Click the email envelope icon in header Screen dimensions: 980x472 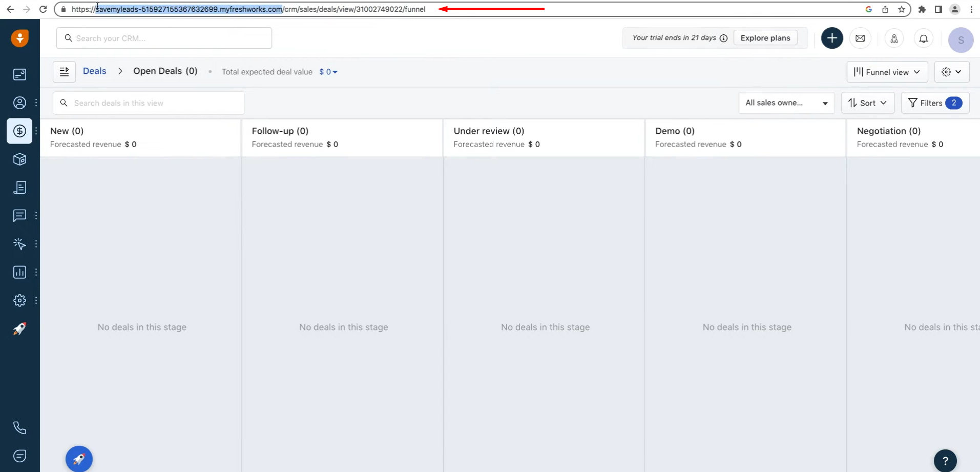860,38
